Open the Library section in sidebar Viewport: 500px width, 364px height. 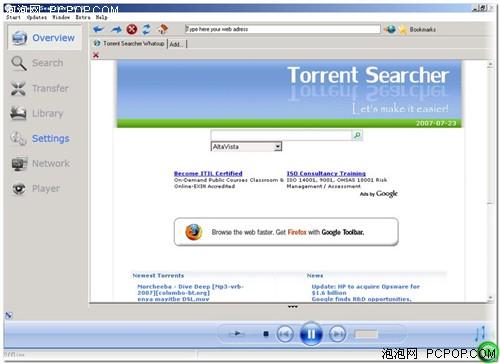[x=37, y=113]
